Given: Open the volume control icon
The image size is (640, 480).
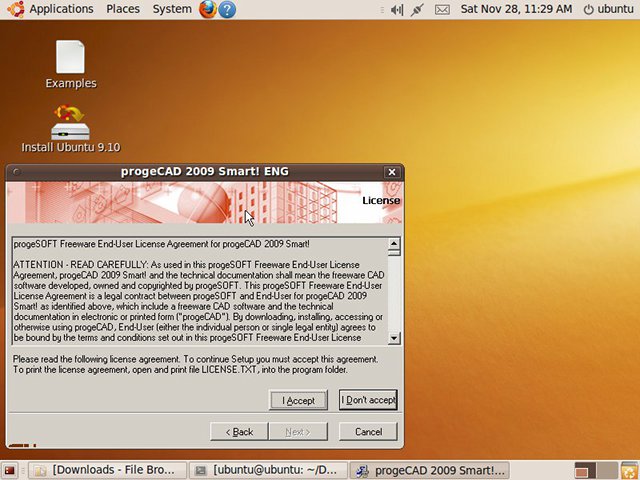Looking at the screenshot, I should 396,10.
